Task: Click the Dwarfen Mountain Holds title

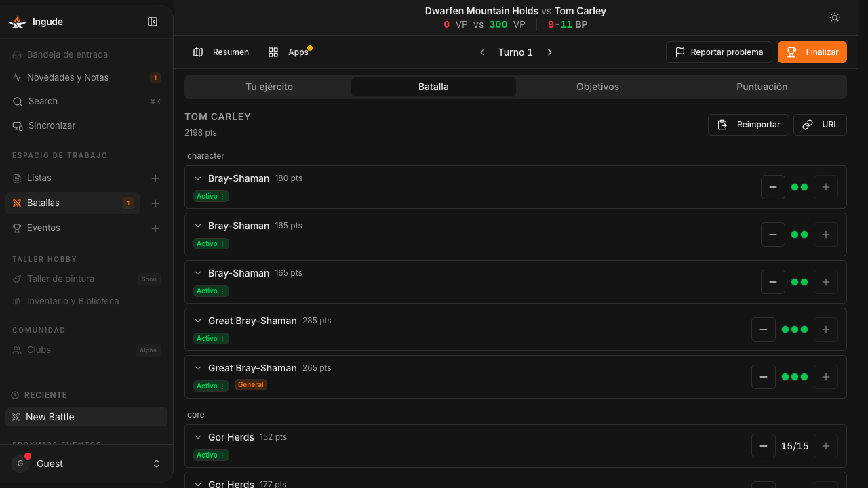Action: click(482, 11)
